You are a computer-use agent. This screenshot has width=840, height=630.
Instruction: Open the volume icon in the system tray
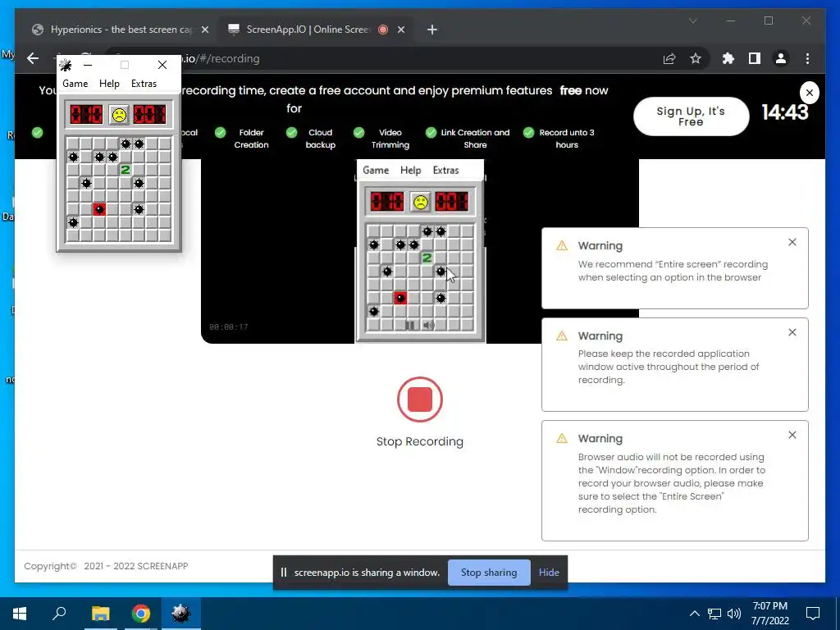click(x=734, y=614)
